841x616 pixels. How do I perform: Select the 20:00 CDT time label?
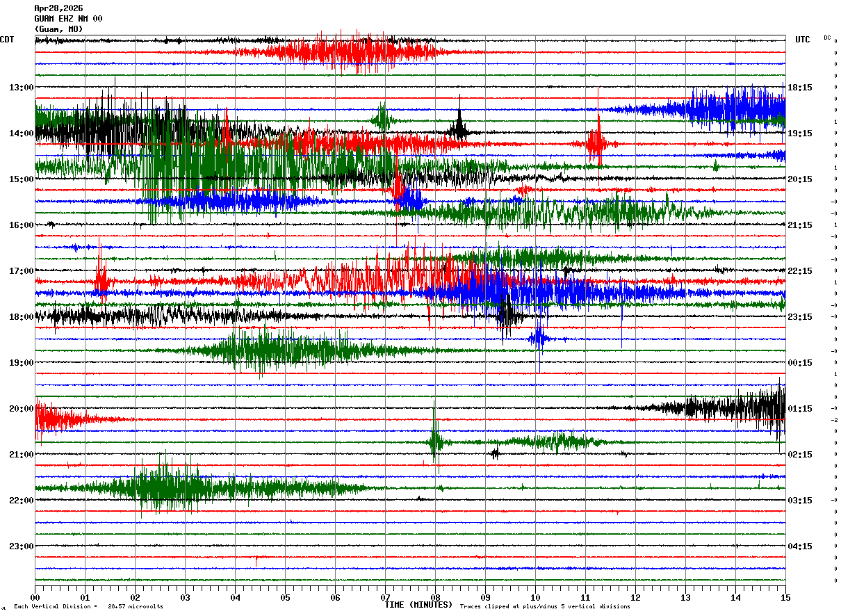(x=22, y=409)
